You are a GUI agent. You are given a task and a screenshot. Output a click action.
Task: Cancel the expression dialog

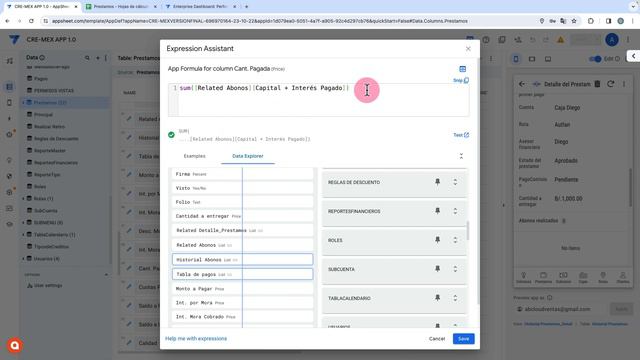[437, 339]
